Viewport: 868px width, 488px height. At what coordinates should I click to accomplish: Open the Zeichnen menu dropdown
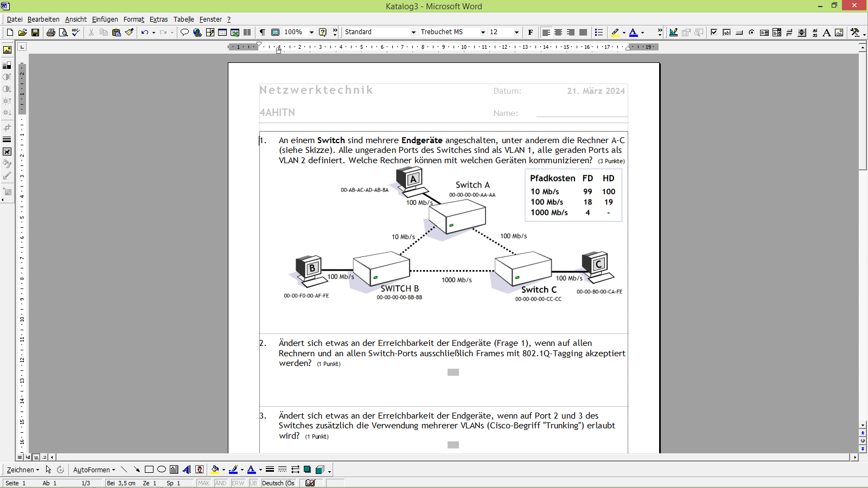point(23,470)
